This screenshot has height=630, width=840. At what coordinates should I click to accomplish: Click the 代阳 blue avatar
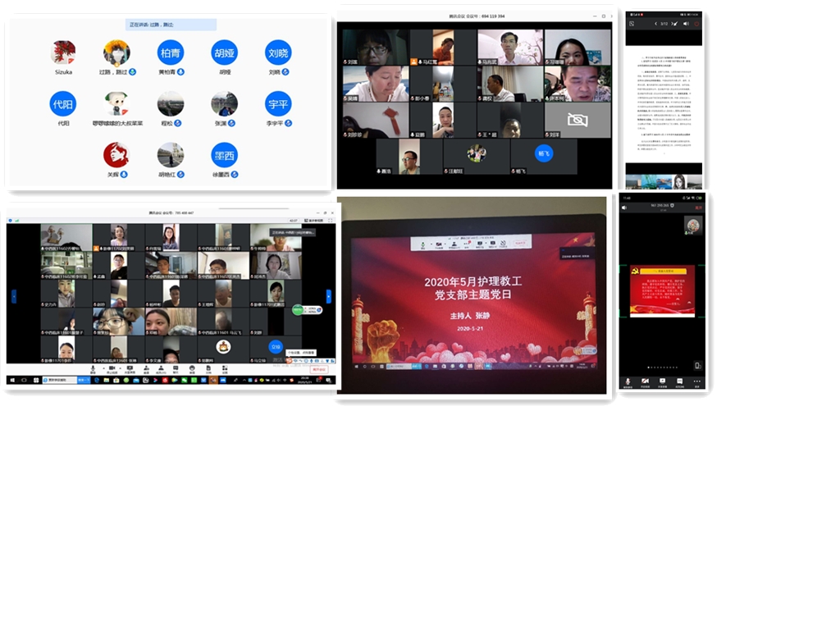63,104
